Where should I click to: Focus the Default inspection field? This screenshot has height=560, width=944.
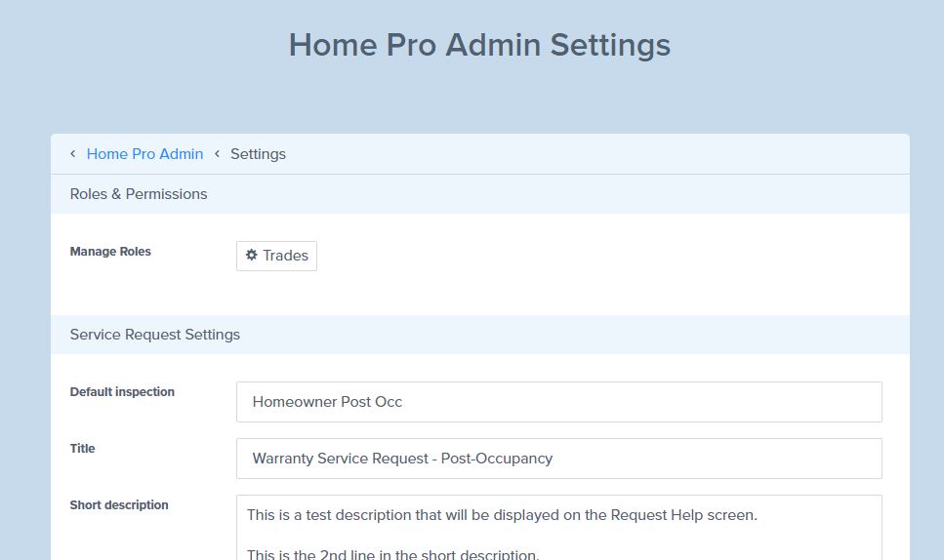558,402
